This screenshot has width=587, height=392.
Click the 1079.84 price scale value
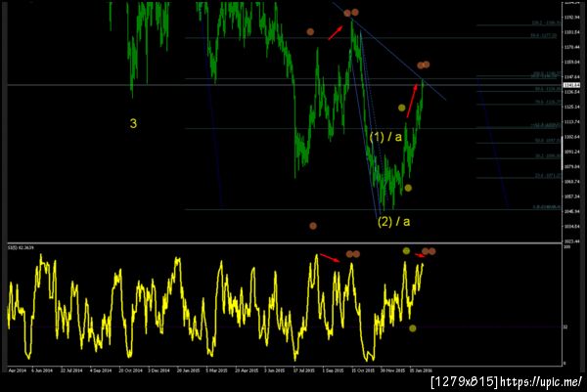click(572, 166)
